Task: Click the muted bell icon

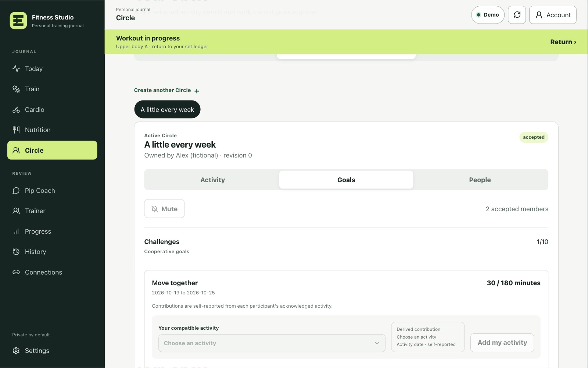Action: point(155,209)
